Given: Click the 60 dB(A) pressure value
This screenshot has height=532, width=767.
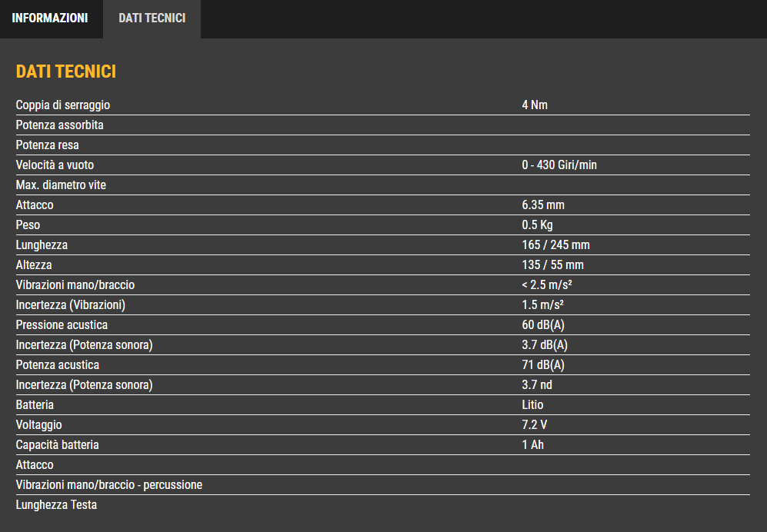Looking at the screenshot, I should (543, 325).
